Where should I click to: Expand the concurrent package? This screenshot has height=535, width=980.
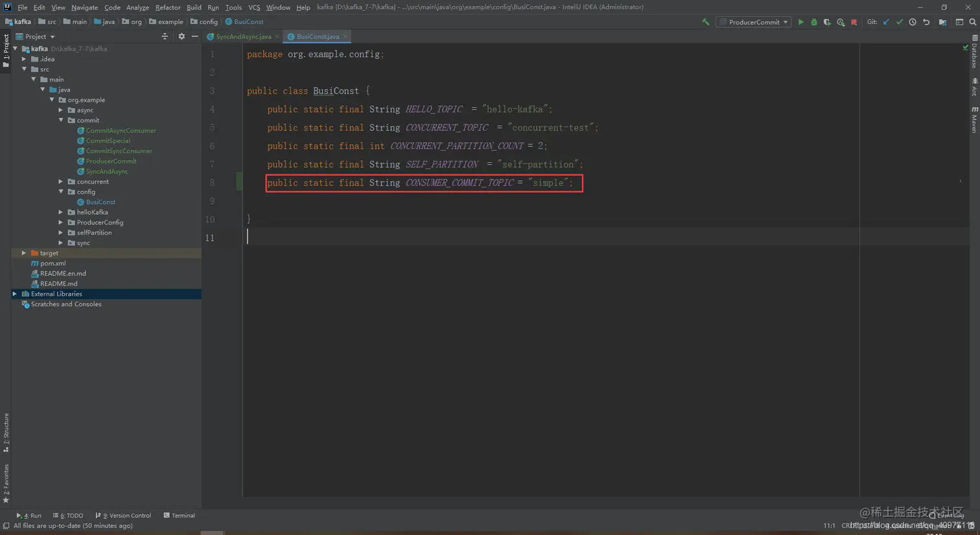coord(62,182)
